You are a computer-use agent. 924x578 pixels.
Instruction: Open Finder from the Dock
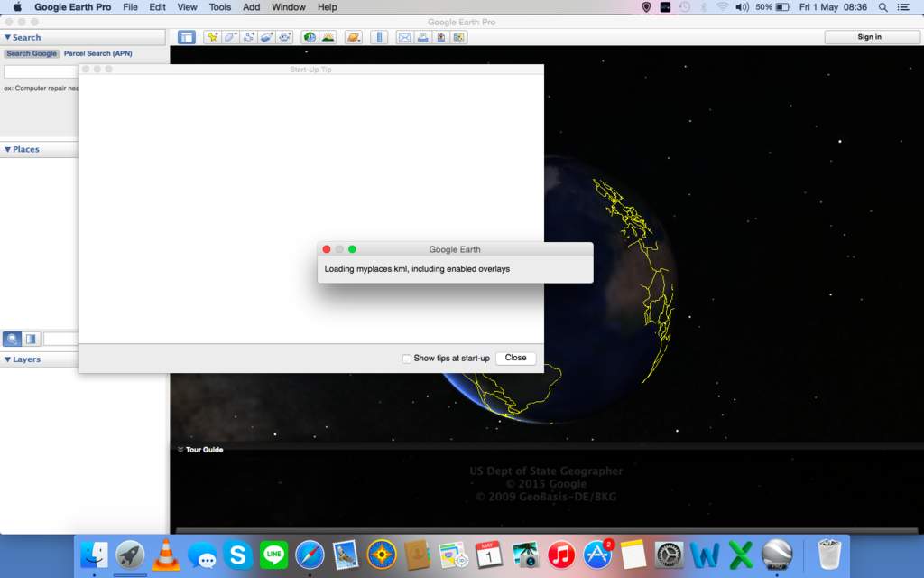point(94,555)
